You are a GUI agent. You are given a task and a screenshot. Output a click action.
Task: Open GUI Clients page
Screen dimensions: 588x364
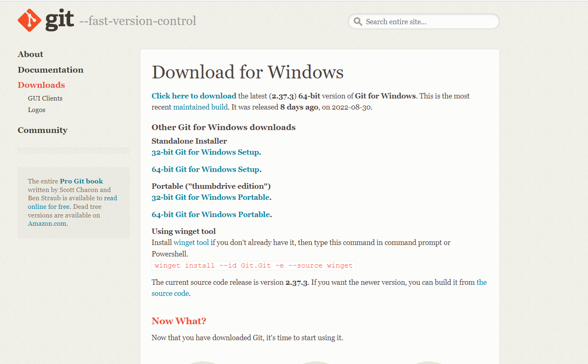coord(45,98)
